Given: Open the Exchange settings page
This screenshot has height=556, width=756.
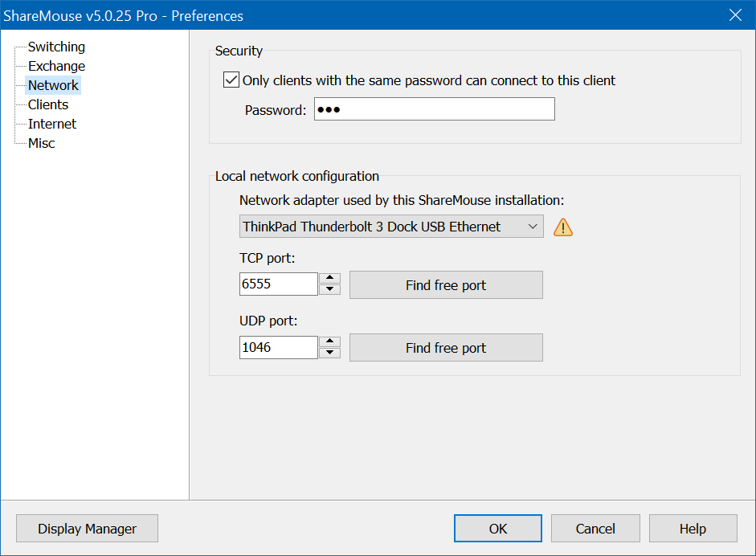Looking at the screenshot, I should 56,66.
